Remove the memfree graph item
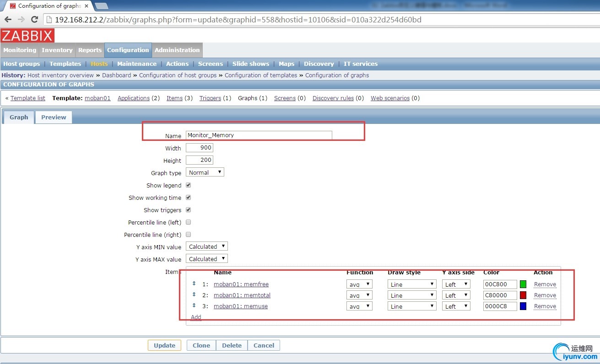 pyautogui.click(x=545, y=284)
